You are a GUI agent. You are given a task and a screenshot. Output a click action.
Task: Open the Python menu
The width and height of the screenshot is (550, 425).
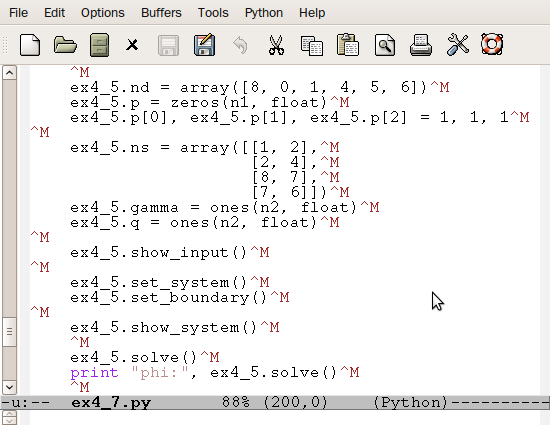pyautogui.click(x=264, y=13)
